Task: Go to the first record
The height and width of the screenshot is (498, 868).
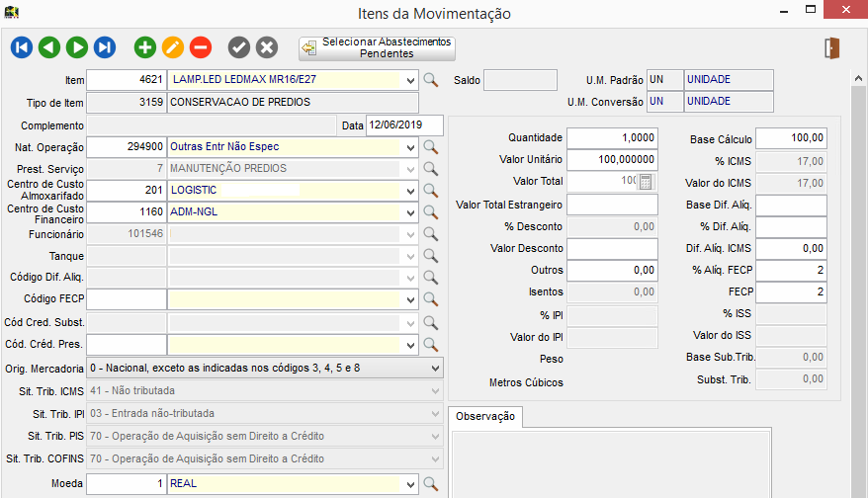Action: point(22,47)
